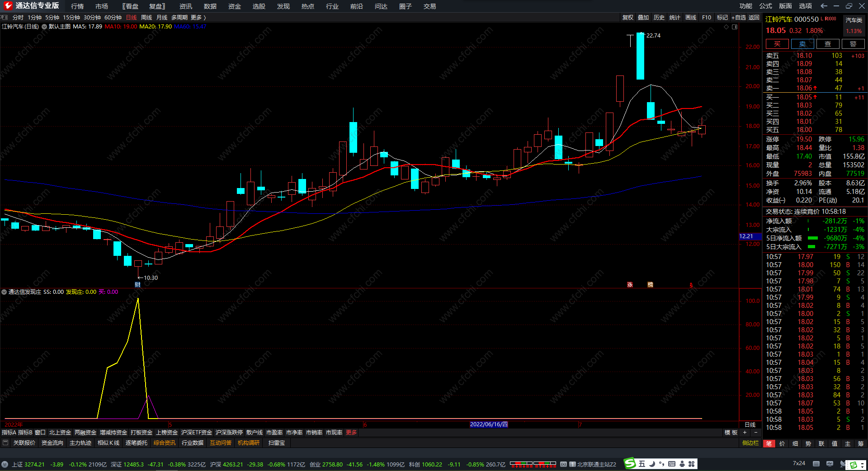Open the 行情 menu

click(77, 6)
